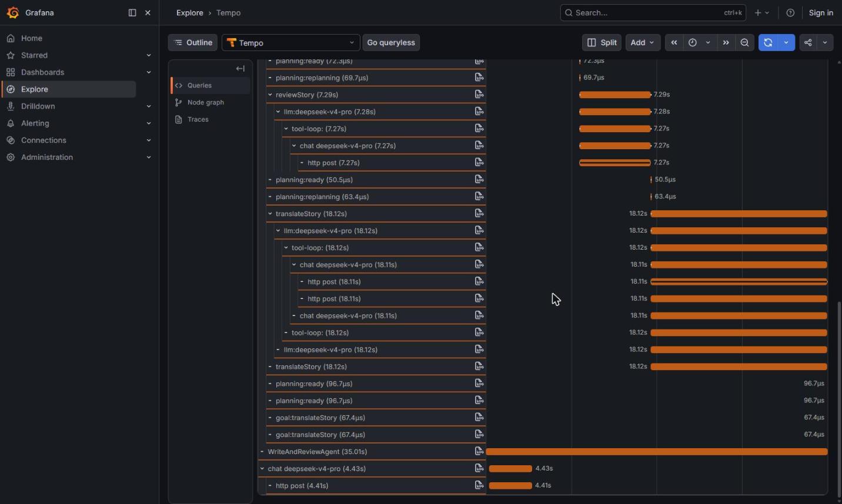
Task: Click Connections gear-link icon
Action: coord(11,140)
